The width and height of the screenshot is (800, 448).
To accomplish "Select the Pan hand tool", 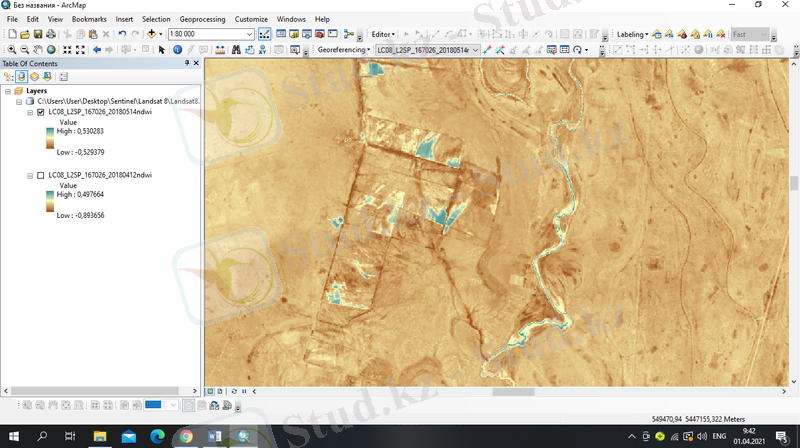I will (38, 49).
